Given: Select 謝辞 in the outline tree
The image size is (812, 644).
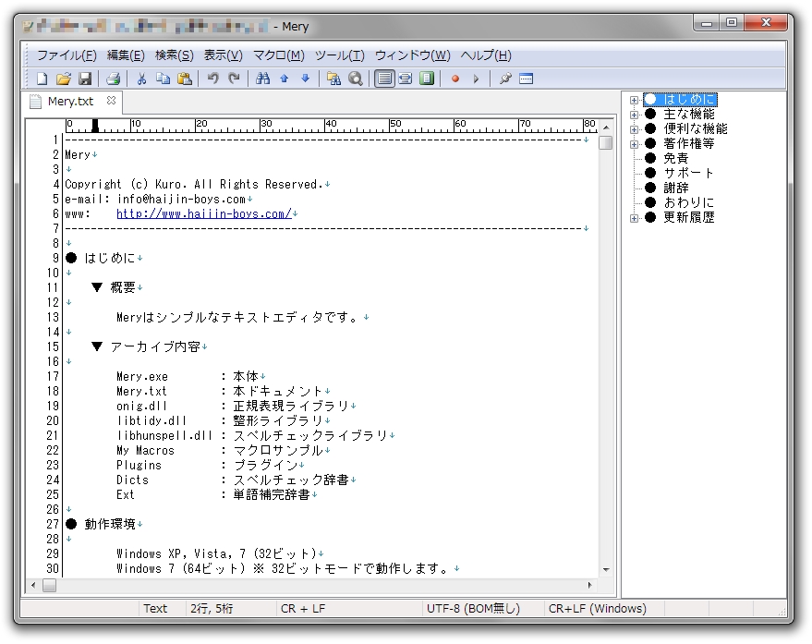Looking at the screenshot, I should pyautogui.click(x=676, y=188).
